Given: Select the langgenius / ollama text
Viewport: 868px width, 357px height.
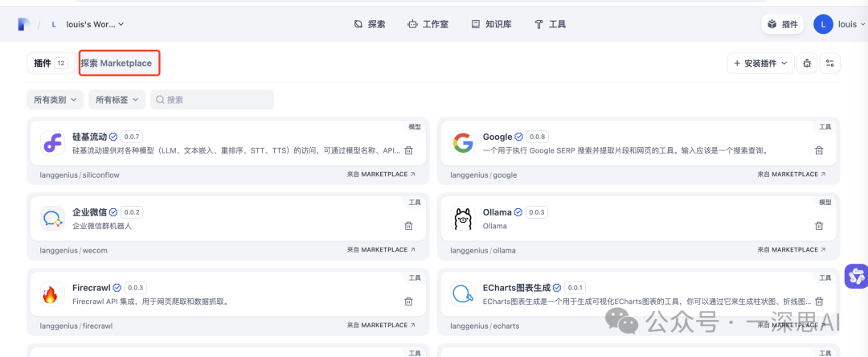Looking at the screenshot, I should 483,250.
